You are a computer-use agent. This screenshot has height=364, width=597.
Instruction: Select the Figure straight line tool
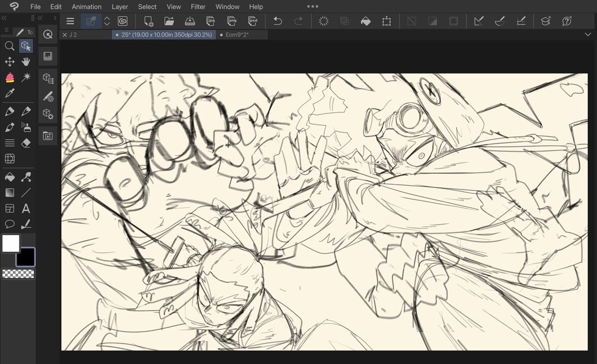tap(26, 192)
